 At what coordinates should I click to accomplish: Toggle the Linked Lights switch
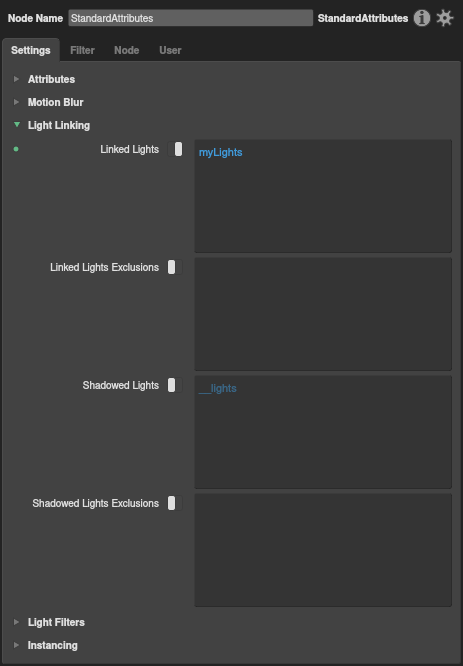(175, 149)
